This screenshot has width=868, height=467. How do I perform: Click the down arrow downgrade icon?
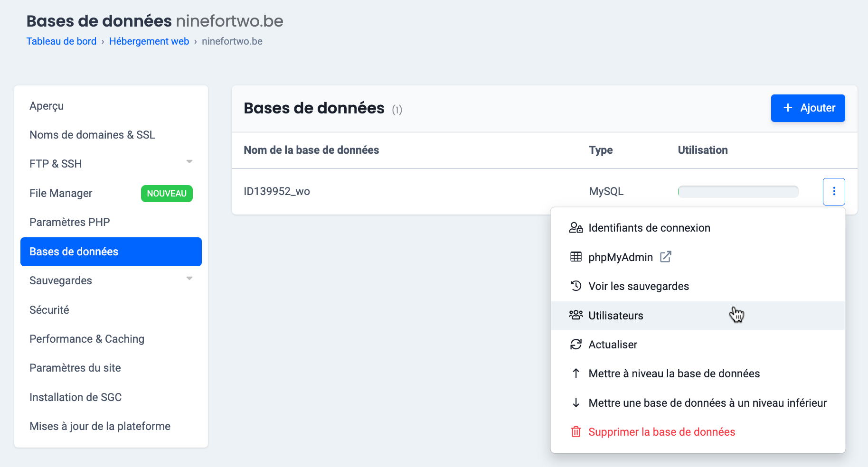(576, 403)
